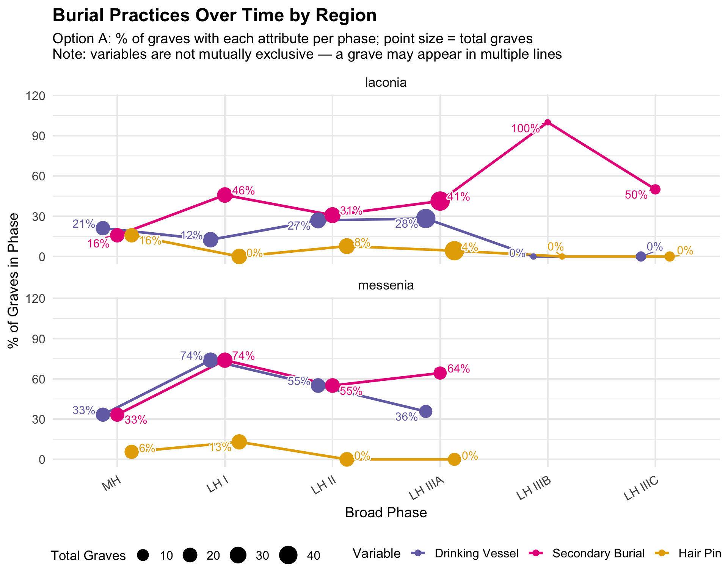Click the 50% Secondary Burial point at LH IIIC
The image size is (728, 582).
point(655,189)
